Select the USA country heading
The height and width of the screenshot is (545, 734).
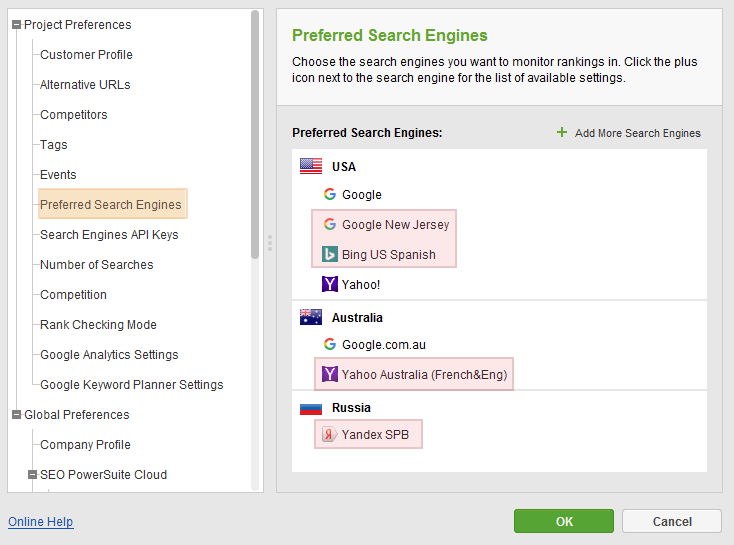point(344,167)
